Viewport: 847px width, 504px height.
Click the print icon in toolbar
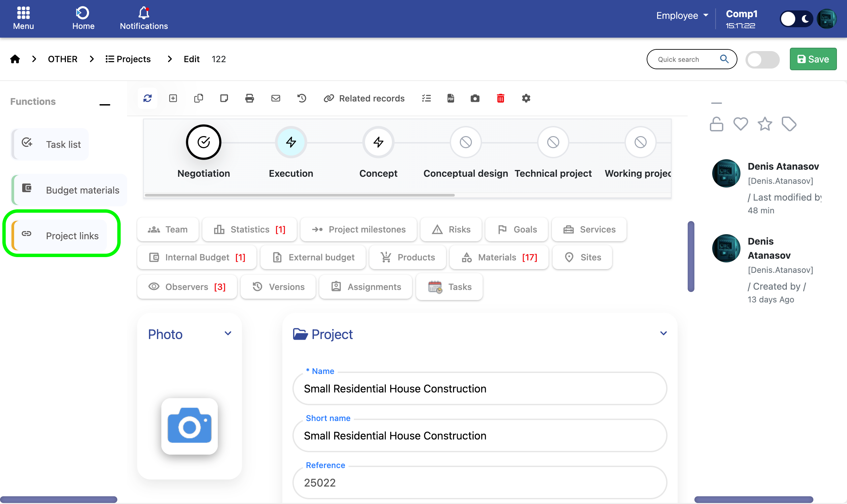[249, 98]
